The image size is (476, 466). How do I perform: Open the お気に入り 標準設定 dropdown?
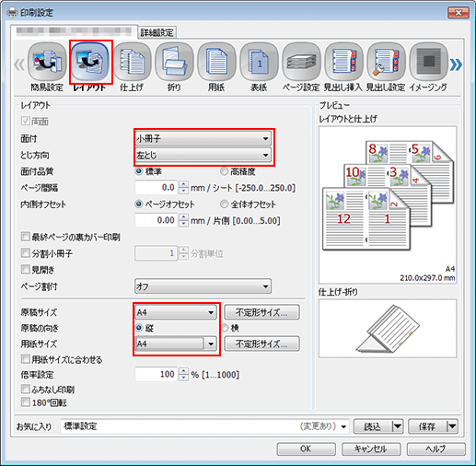(x=204, y=426)
